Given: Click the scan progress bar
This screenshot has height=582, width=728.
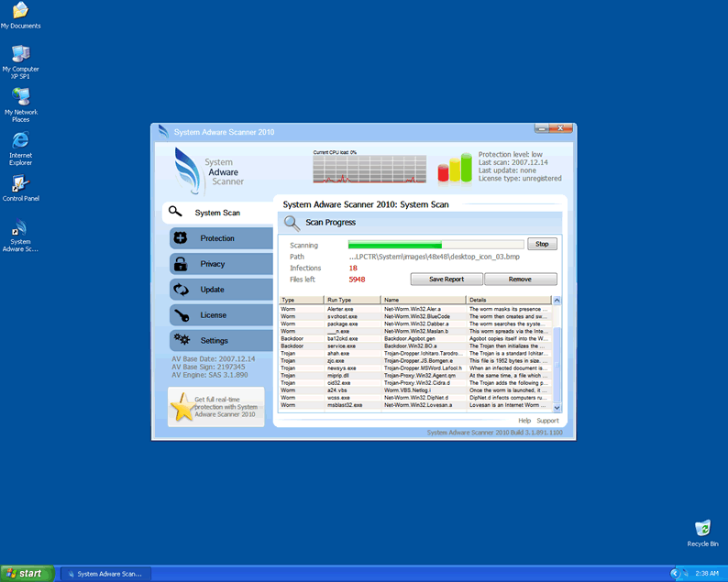Looking at the screenshot, I should pos(436,245).
